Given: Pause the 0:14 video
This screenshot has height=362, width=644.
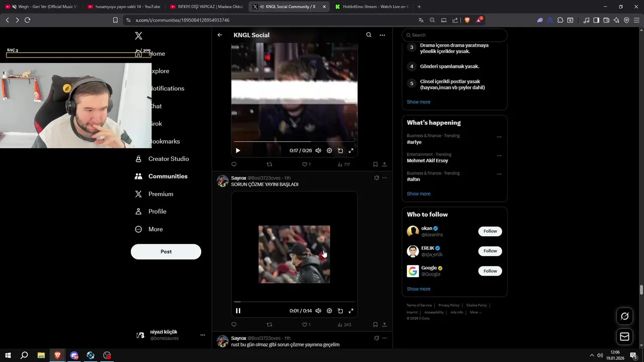Looking at the screenshot, I should coord(238,311).
